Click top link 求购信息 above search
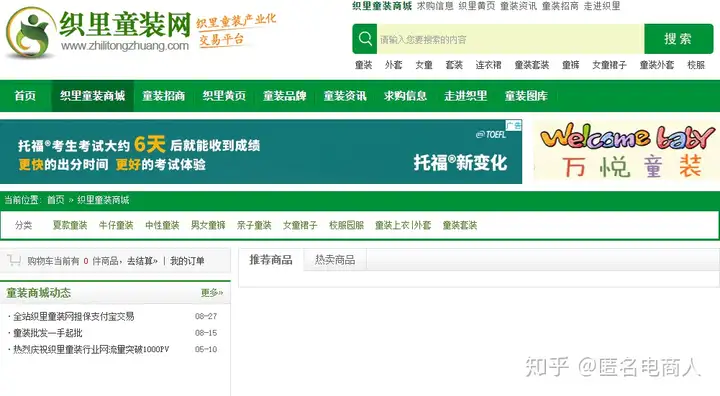 coord(435,6)
